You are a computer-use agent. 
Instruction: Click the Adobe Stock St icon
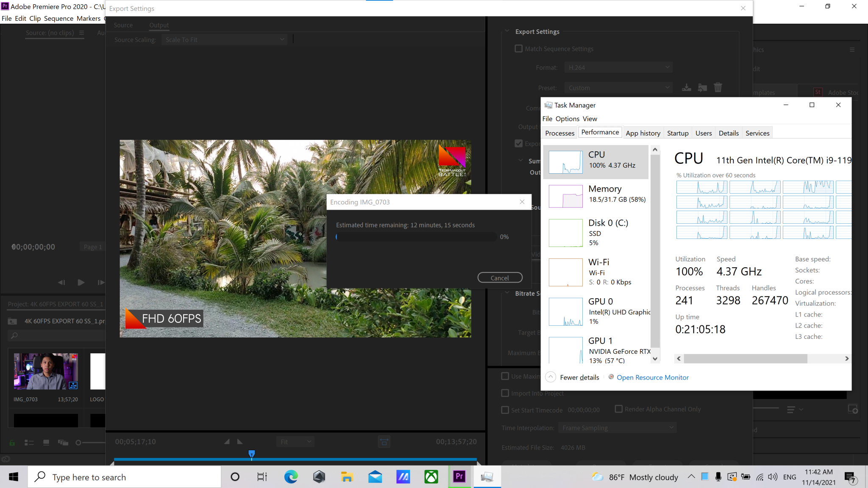tap(818, 92)
